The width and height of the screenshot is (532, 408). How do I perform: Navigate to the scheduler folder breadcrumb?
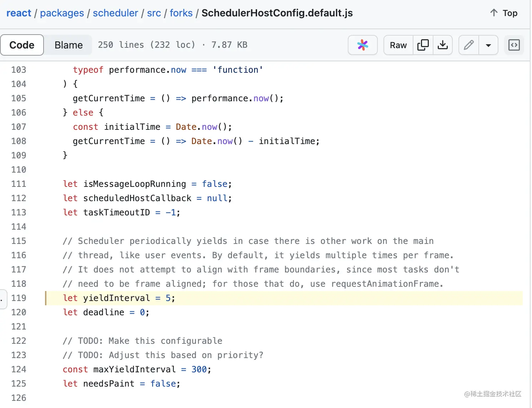point(115,13)
